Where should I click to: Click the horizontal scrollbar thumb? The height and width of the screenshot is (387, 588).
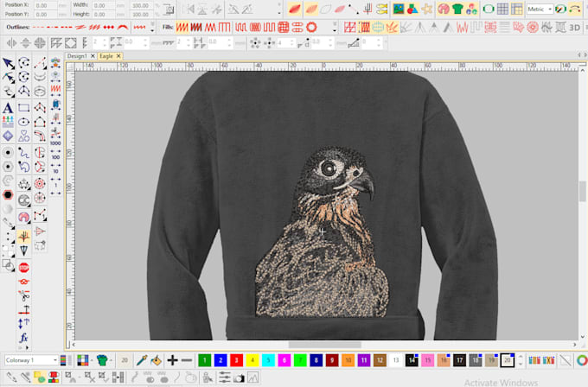pyautogui.click(x=325, y=345)
